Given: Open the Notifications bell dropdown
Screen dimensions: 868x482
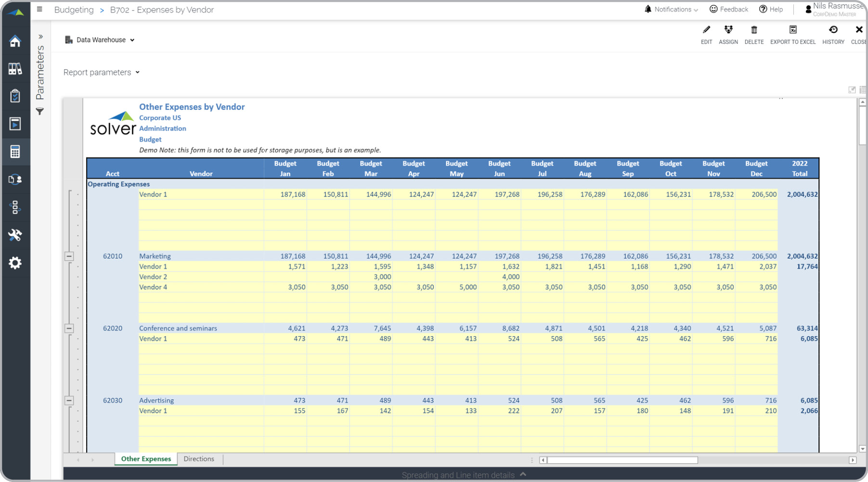Looking at the screenshot, I should [671, 9].
